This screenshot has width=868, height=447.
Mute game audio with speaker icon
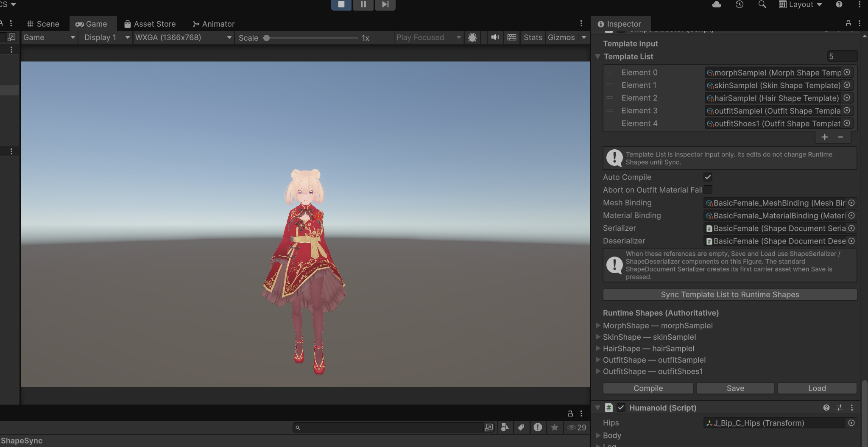495,37
